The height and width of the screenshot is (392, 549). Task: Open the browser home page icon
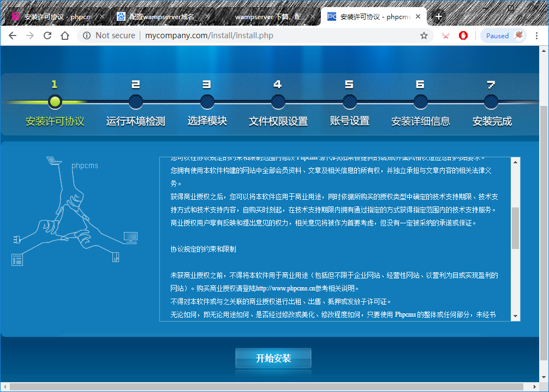[x=65, y=35]
